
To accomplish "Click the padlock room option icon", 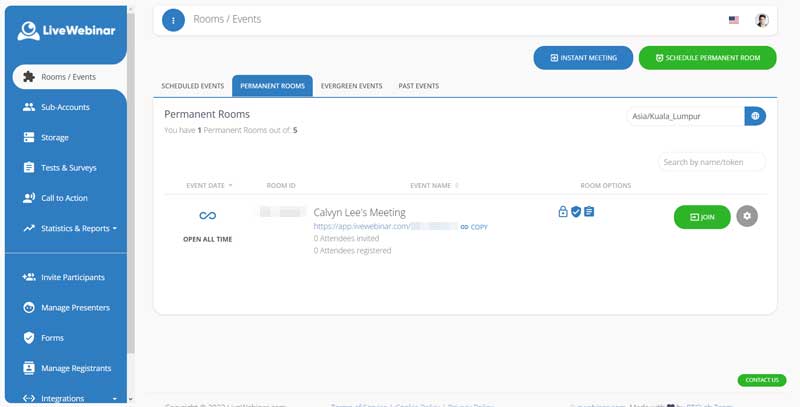I will click(563, 211).
